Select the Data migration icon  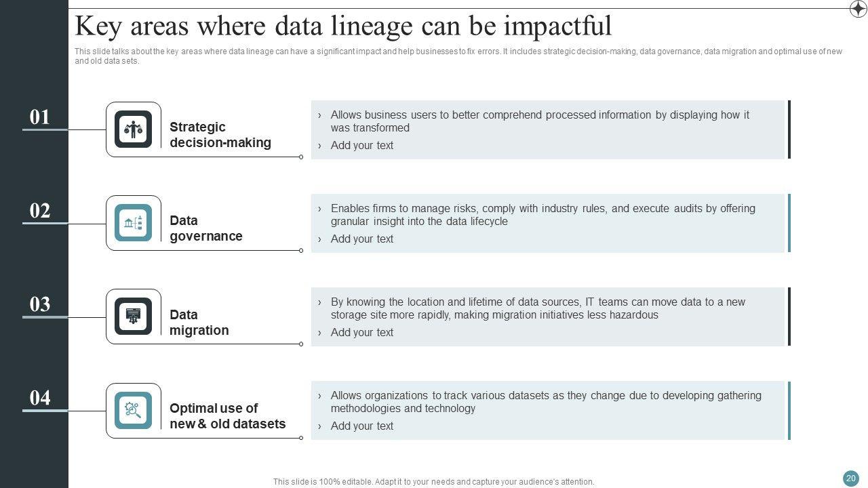tap(134, 317)
